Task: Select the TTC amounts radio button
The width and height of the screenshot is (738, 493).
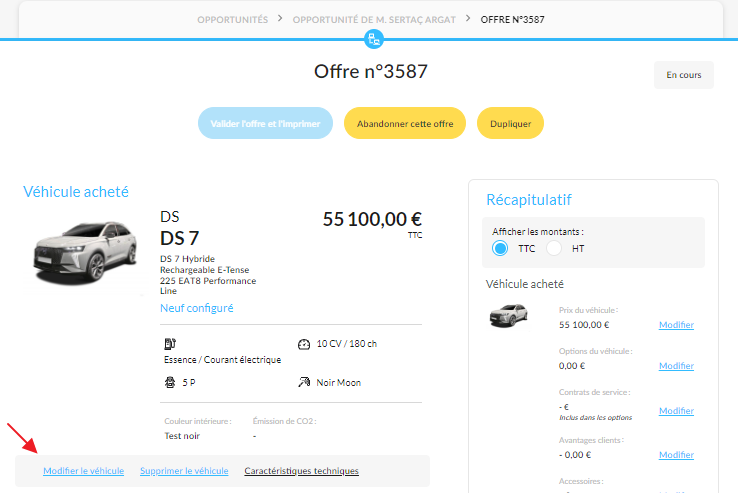Action: click(x=500, y=248)
